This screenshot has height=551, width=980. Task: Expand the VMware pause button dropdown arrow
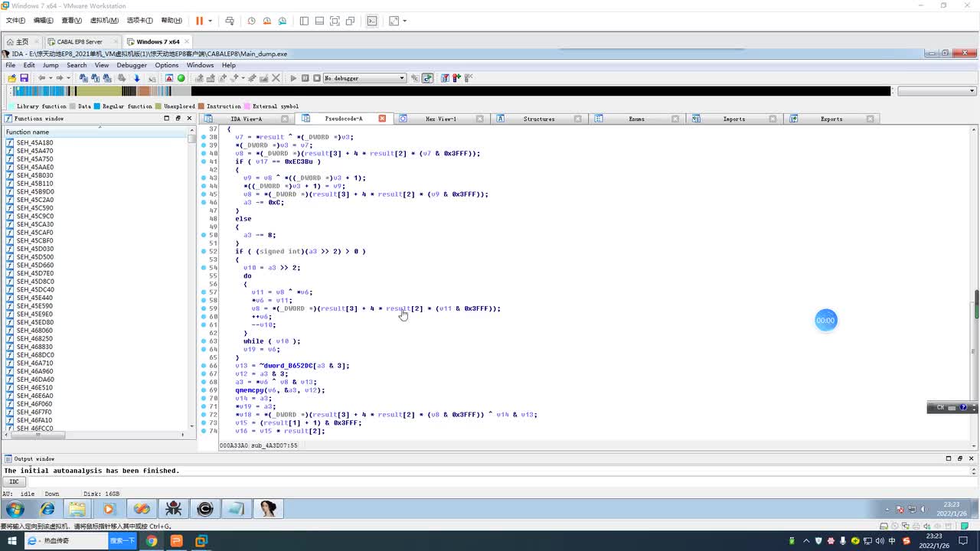click(x=211, y=21)
